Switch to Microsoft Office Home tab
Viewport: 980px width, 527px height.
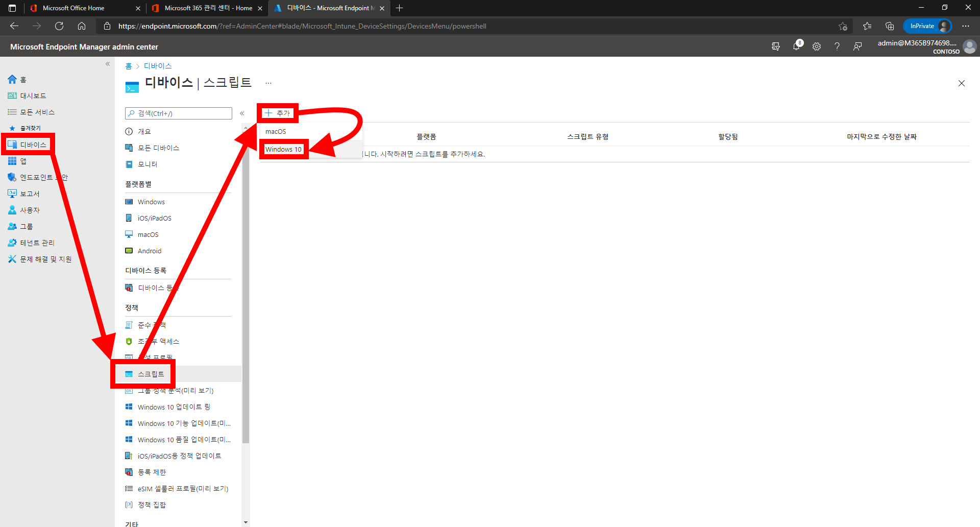click(x=74, y=8)
